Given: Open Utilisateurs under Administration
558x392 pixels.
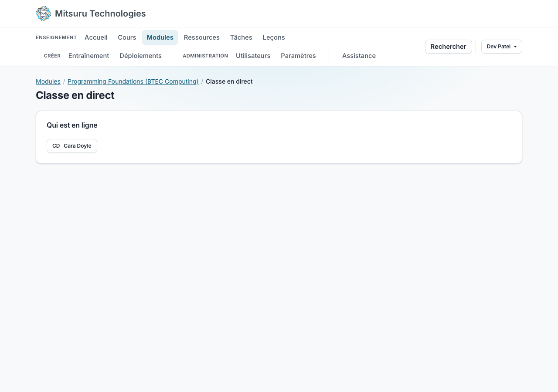Looking at the screenshot, I should (253, 56).
